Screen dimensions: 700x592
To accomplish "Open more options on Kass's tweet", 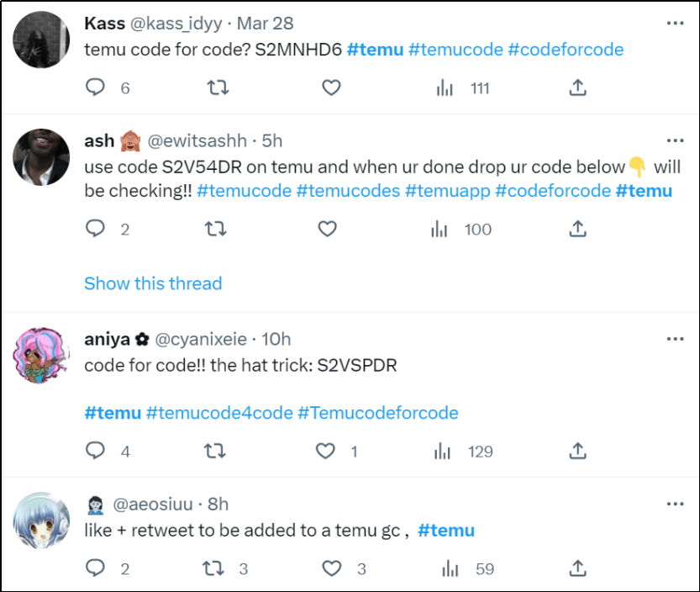I will coord(675,24).
